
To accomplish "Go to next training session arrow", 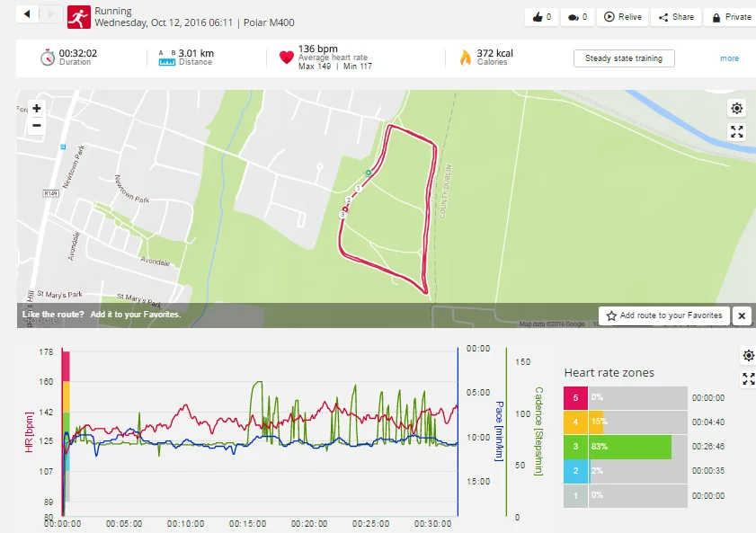I will click(x=50, y=14).
